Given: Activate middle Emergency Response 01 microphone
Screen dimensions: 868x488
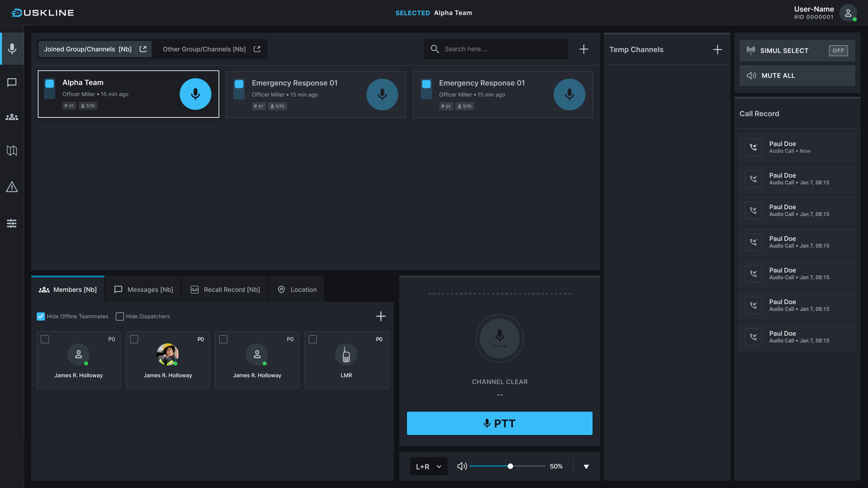Looking at the screenshot, I should click(x=382, y=94).
